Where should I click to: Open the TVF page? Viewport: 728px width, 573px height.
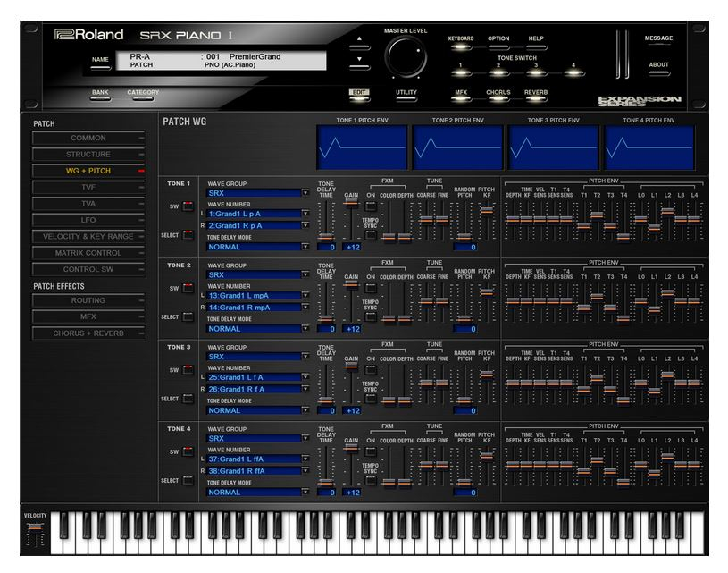(88, 188)
